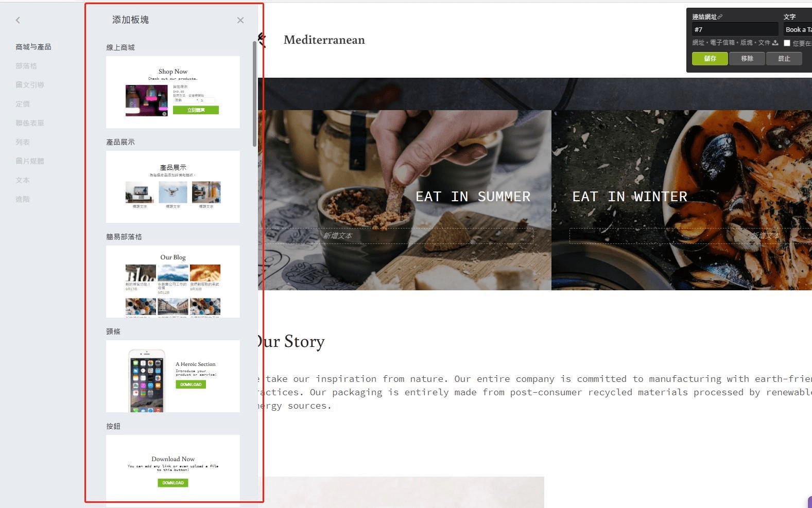
Task: Toggle the checkbox under the 文字 field
Action: [x=787, y=43]
